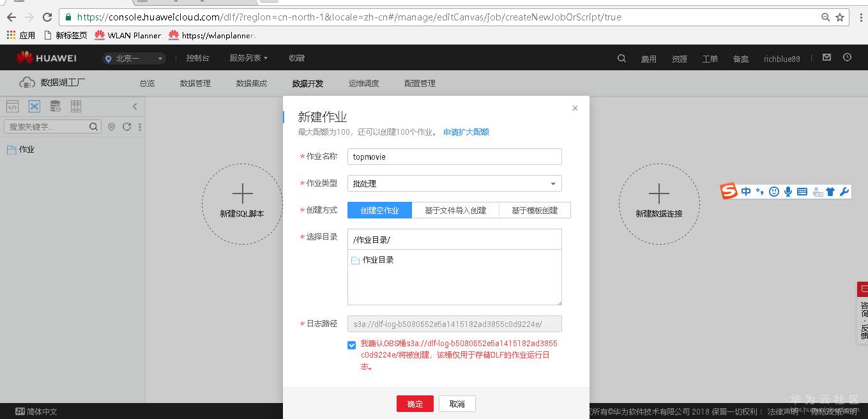The height and width of the screenshot is (419, 868).
Task: Click the 作业名称 field containing topmovie
Action: tap(455, 156)
